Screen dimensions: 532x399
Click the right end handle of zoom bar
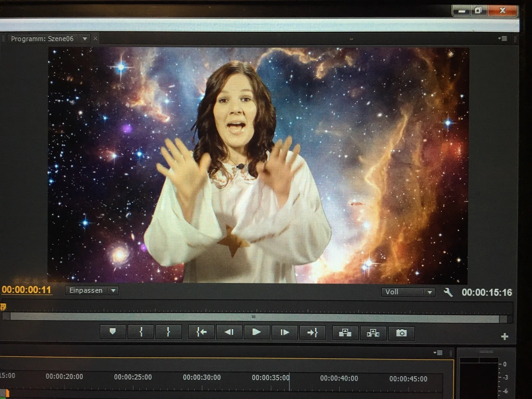tap(504, 319)
